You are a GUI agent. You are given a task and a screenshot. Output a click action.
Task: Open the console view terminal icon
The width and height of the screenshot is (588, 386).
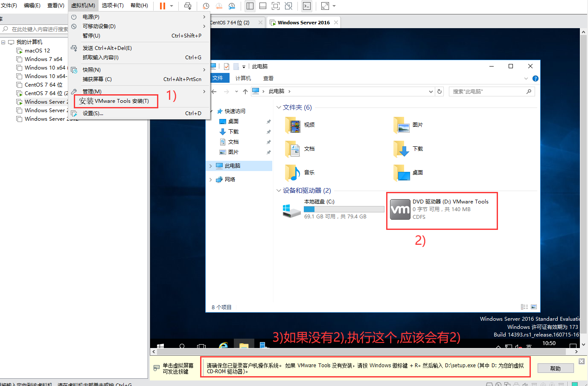(x=306, y=6)
